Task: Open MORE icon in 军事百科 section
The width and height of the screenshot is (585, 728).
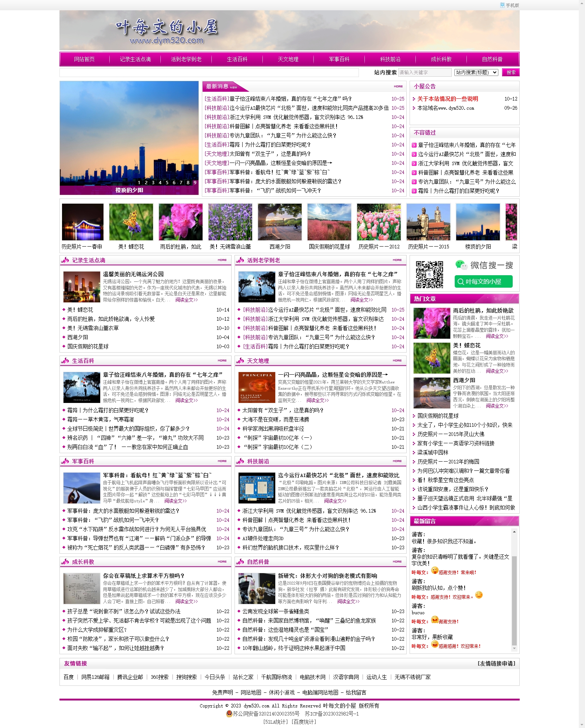Action: pyautogui.click(x=222, y=461)
